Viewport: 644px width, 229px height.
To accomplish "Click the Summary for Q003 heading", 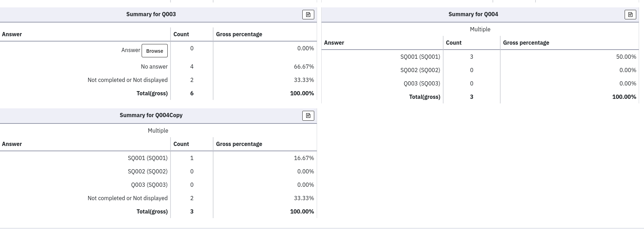I will click(151, 14).
